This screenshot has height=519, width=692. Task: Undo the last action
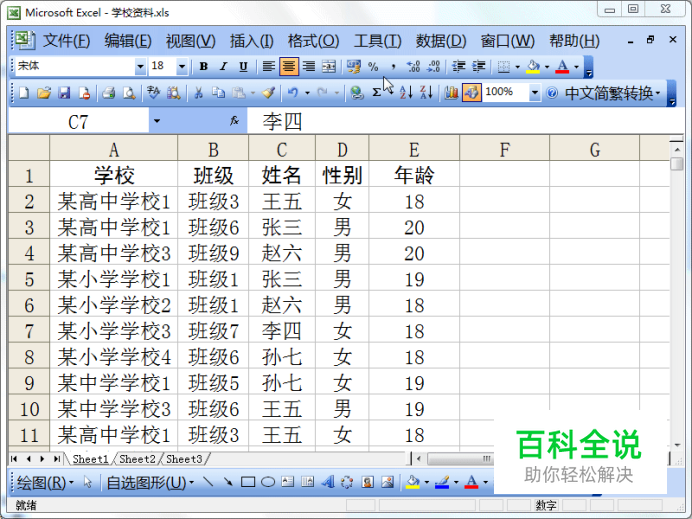(293, 93)
